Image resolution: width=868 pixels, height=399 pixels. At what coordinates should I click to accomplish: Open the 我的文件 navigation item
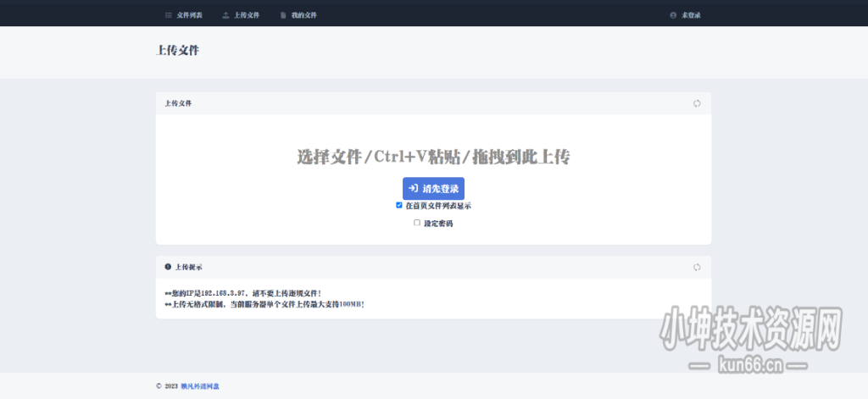[298, 15]
